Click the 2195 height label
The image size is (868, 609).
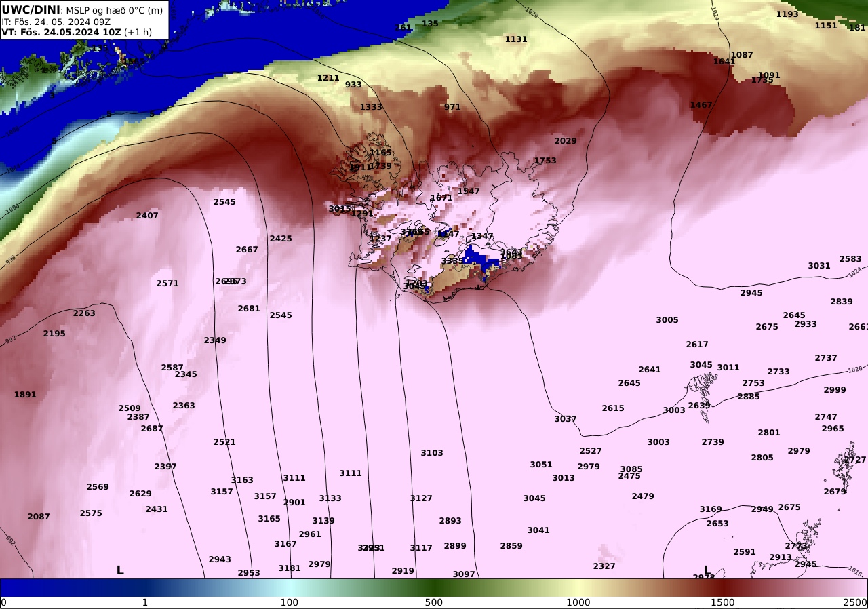(x=54, y=334)
